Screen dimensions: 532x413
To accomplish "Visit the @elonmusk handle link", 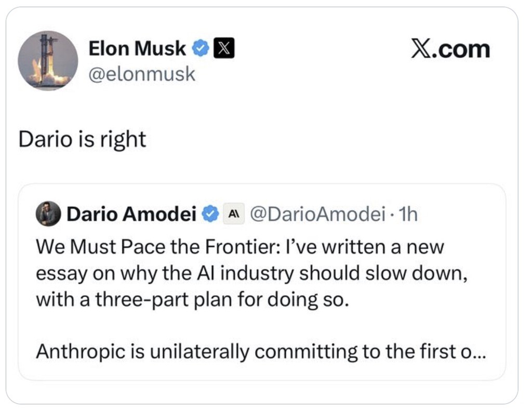I will [x=142, y=74].
